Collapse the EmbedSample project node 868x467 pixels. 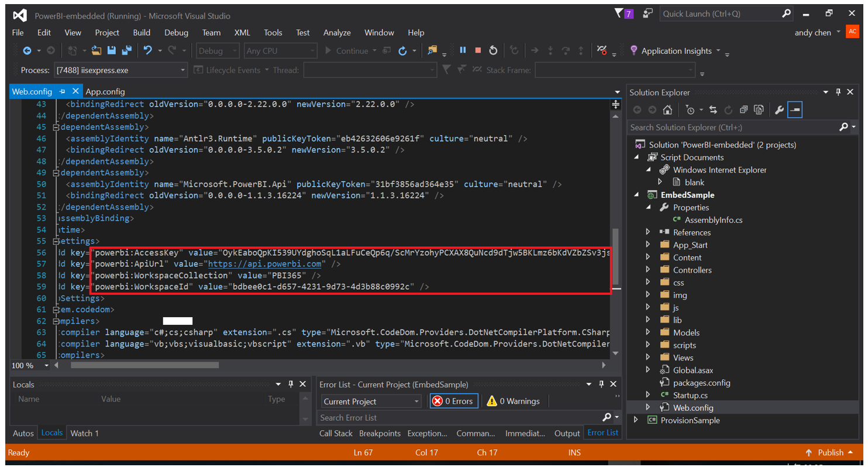[x=636, y=195]
